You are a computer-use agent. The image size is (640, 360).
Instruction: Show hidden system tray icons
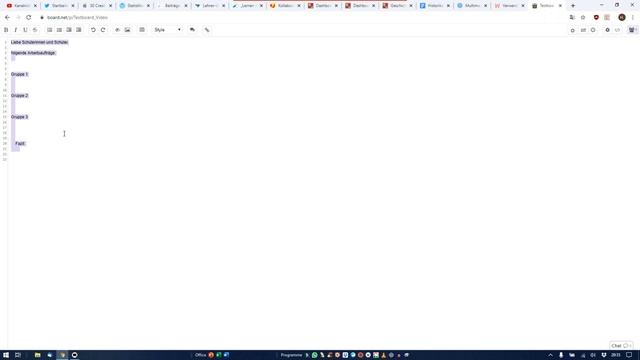point(550,355)
